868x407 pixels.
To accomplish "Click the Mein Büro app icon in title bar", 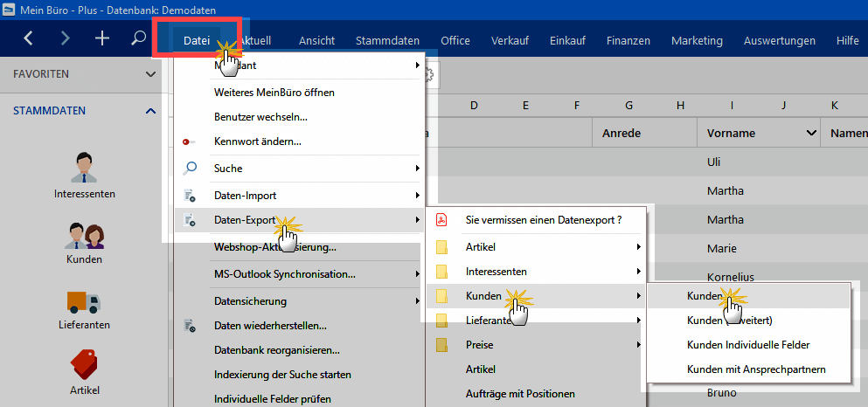I will coord(10,10).
